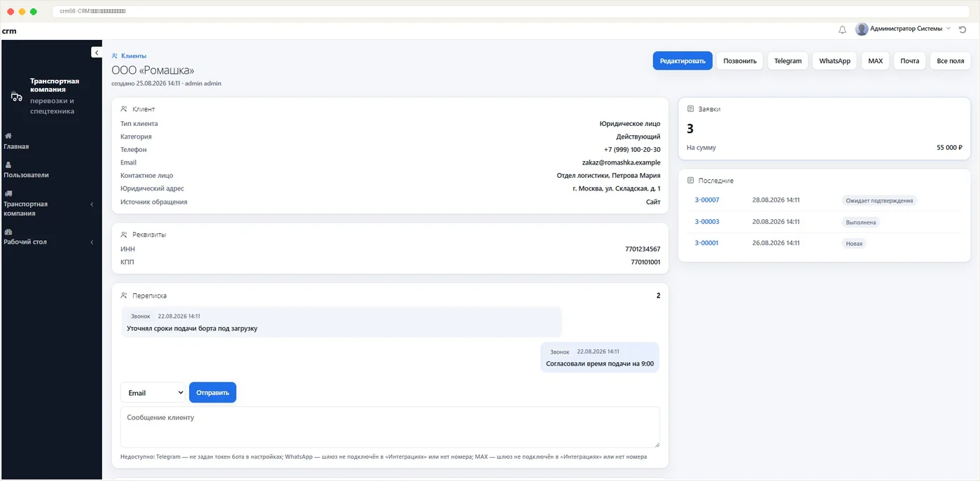Viewport: 980px width, 481px height.
Task: Click the total amount 55 000 ₽
Action: (949, 148)
